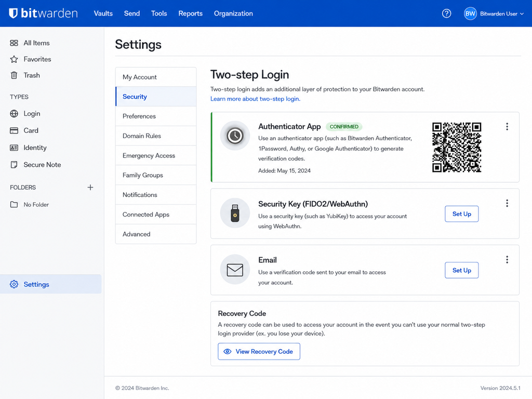Click the Bitwarden User name text
The image size is (532, 399).
pyautogui.click(x=498, y=14)
